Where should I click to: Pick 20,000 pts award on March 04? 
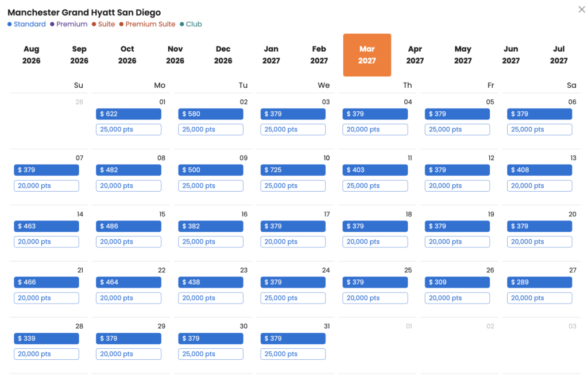(375, 129)
